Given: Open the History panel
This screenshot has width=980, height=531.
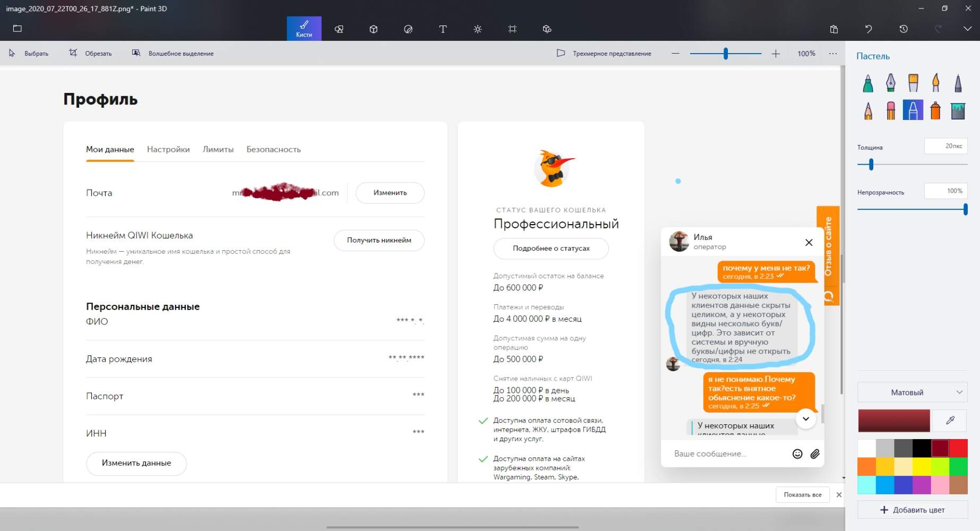Looking at the screenshot, I should [904, 29].
